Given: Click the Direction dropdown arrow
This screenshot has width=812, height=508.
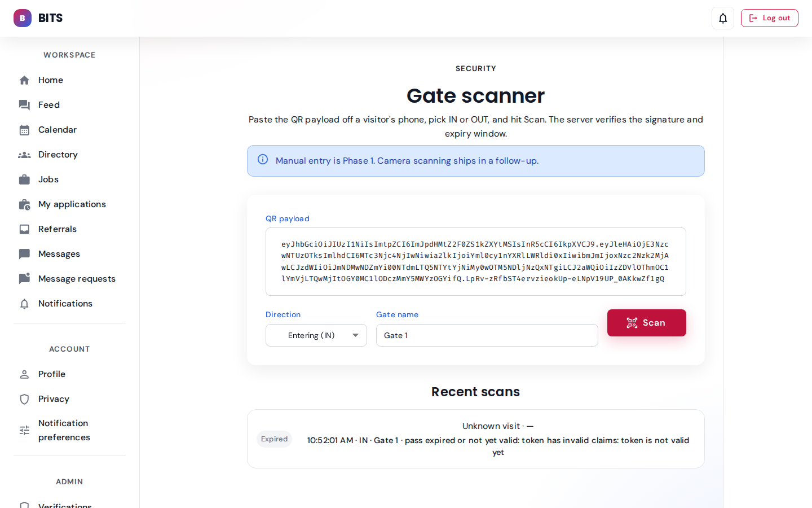Looking at the screenshot, I should [x=355, y=335].
